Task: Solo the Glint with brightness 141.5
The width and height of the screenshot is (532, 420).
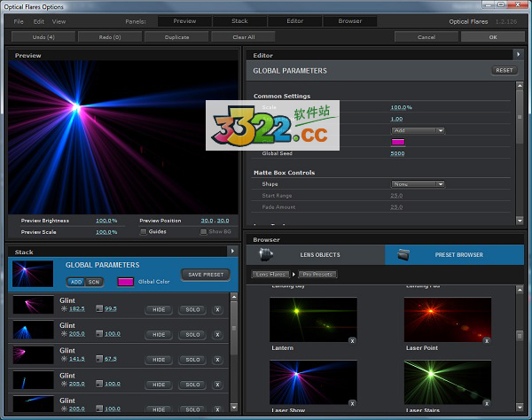Action: click(192, 360)
